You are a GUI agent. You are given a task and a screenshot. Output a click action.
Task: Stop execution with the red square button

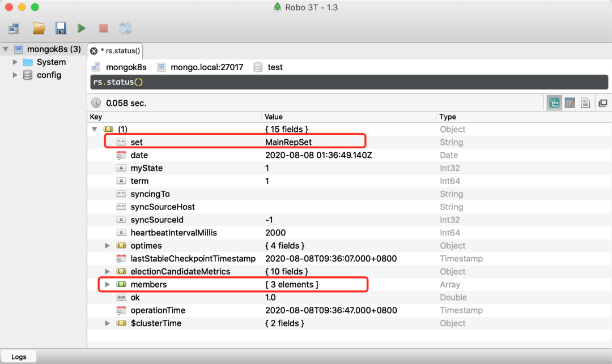(x=104, y=28)
